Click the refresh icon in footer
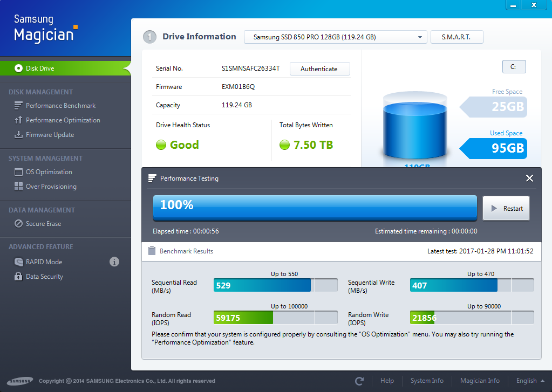 pos(359,381)
